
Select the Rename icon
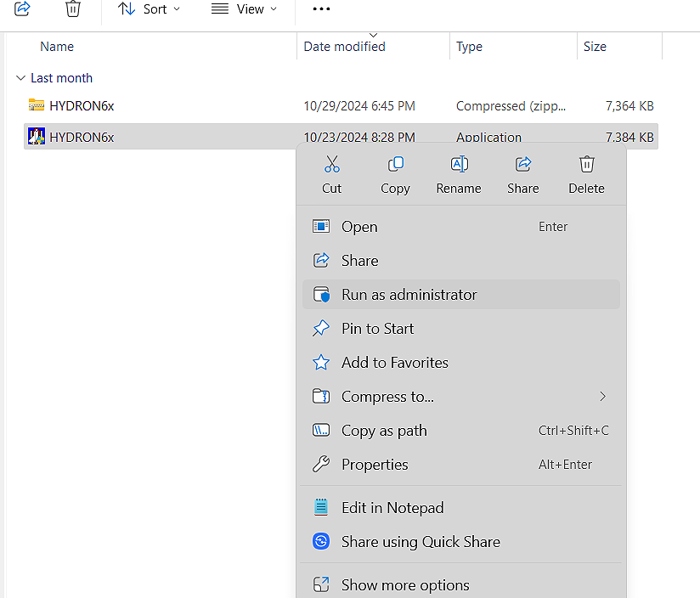(x=458, y=164)
